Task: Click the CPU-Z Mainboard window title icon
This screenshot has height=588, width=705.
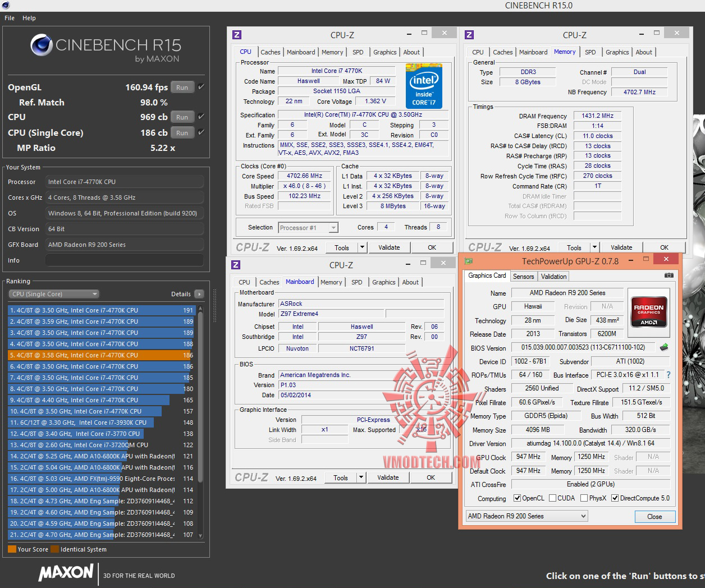Action: click(236, 265)
